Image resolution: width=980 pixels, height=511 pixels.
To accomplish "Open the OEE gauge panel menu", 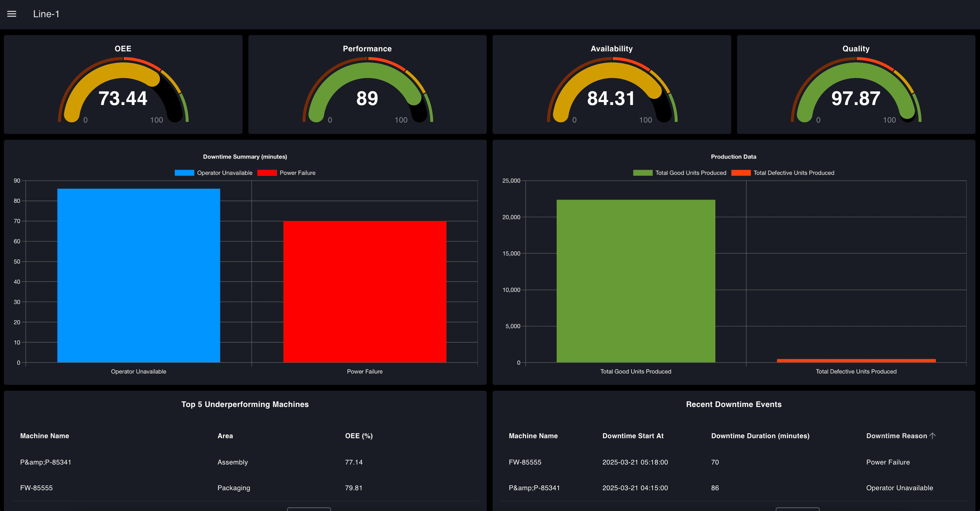I will coord(123,48).
